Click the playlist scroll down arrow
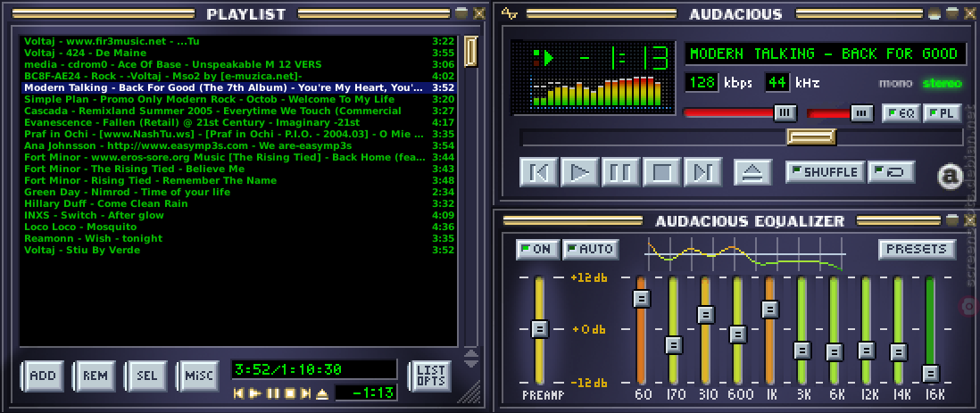Screen dimensions: 980x413 point(470,363)
